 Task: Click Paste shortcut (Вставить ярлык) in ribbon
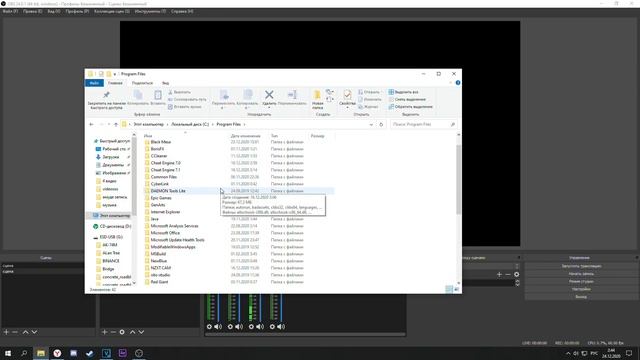point(184,107)
